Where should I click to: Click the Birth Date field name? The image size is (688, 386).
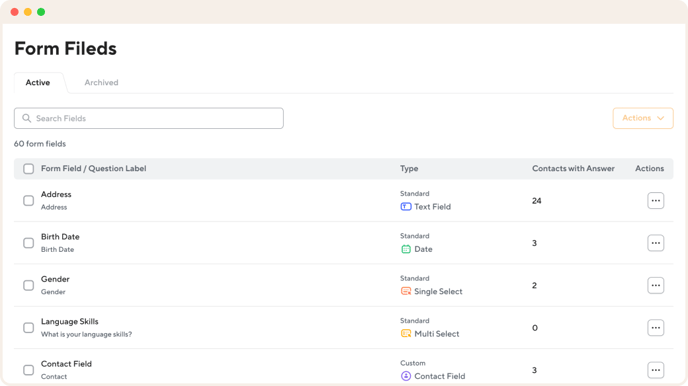60,237
